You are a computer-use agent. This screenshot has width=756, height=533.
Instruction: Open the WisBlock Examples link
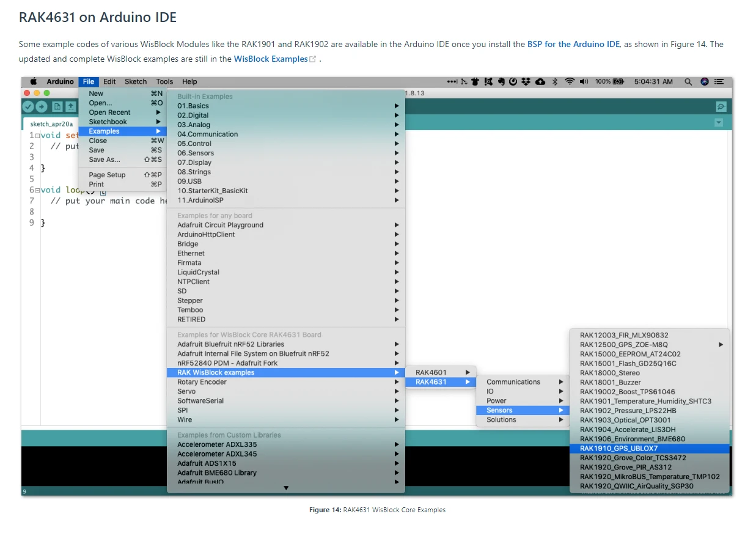271,59
